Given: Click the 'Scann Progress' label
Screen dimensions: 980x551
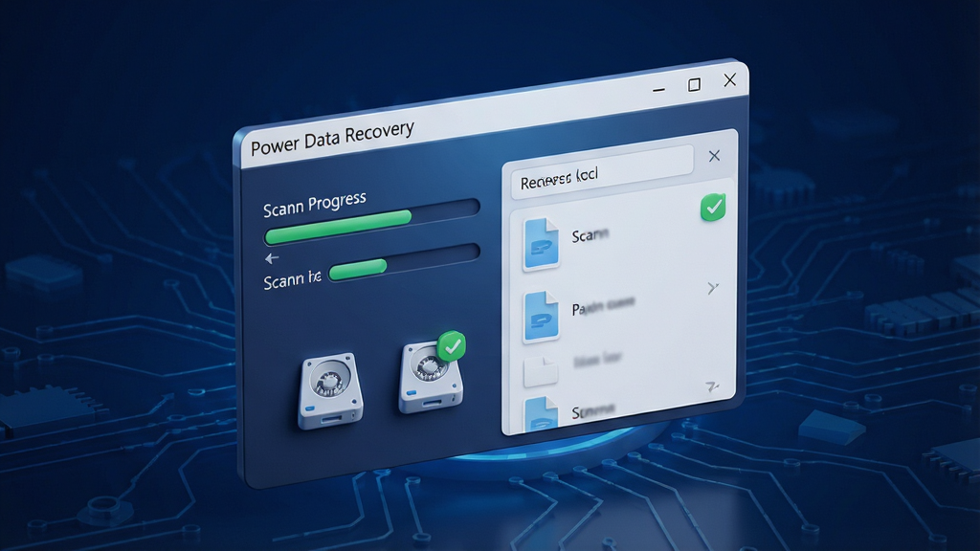Looking at the screenshot, I should coord(314,205).
